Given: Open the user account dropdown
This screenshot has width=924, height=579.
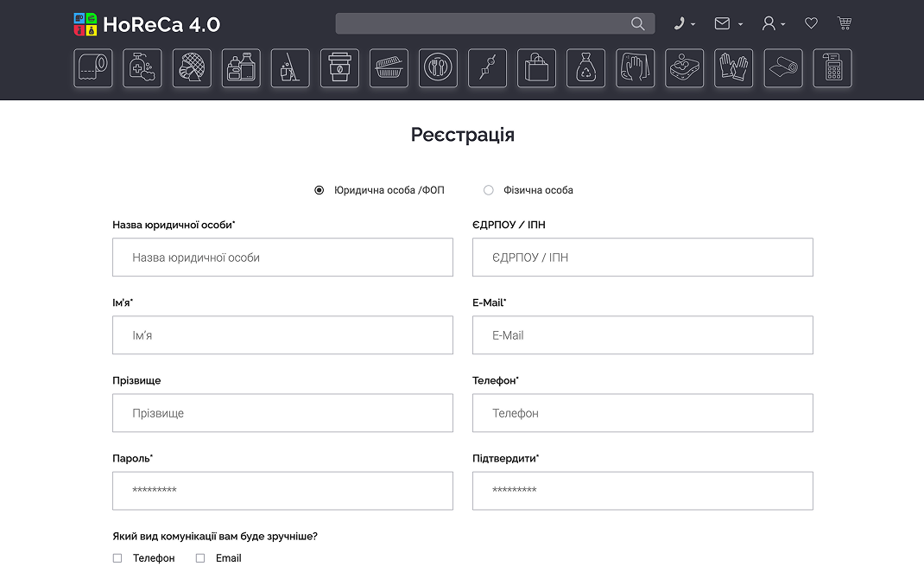Looking at the screenshot, I should [773, 23].
